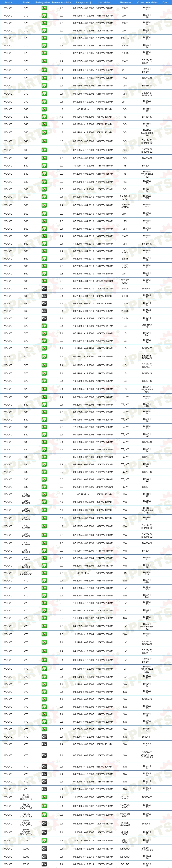This screenshot has width=172, height=868.
Task: Click the '144kW / 196KM' power cell
Action: [104, 479]
